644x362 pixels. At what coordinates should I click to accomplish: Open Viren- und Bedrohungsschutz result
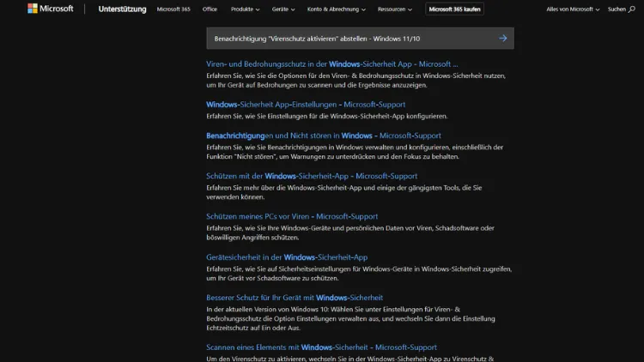click(x=331, y=64)
